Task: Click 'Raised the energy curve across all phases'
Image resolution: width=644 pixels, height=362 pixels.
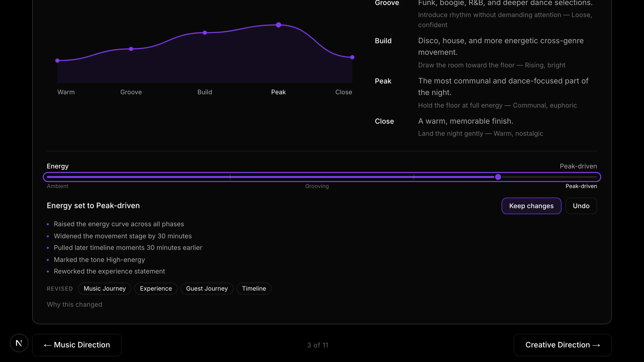Action: pos(119,224)
